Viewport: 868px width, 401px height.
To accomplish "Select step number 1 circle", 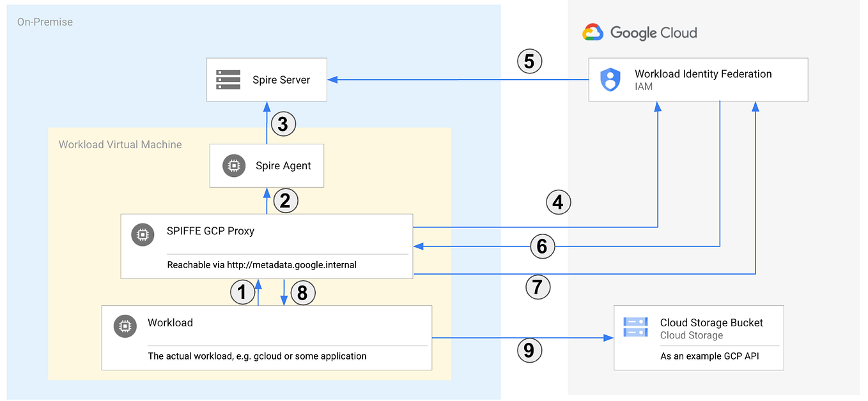I will tap(243, 292).
